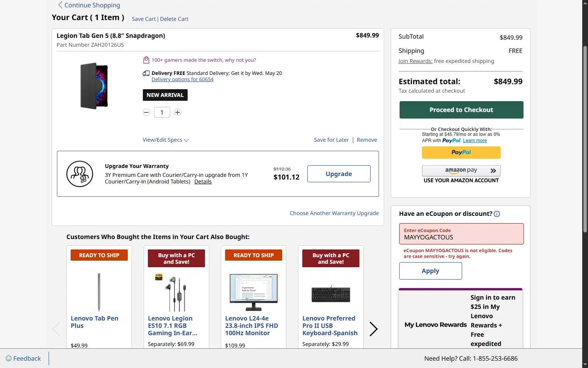Choose Another Warranty Upgrade
This screenshot has height=368, width=588.
334,213
